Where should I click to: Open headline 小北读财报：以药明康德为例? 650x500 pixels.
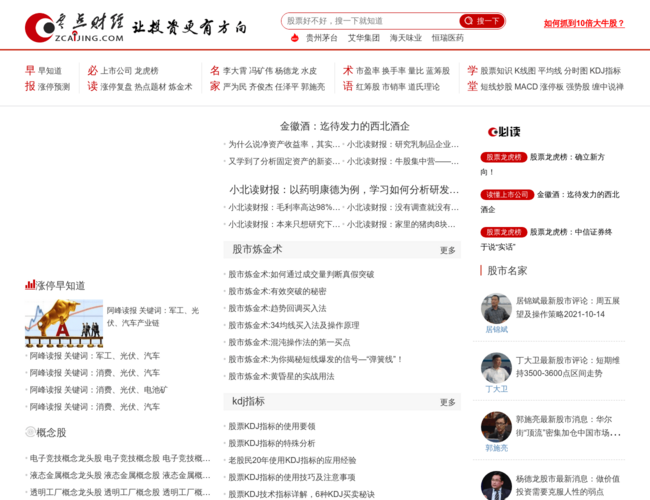pos(344,190)
